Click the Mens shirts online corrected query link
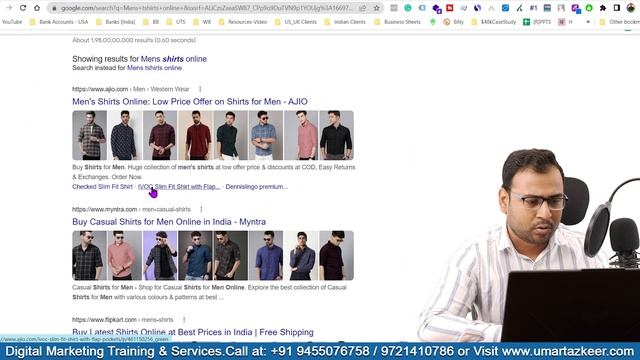The width and height of the screenshot is (640, 360). pyautogui.click(x=174, y=59)
